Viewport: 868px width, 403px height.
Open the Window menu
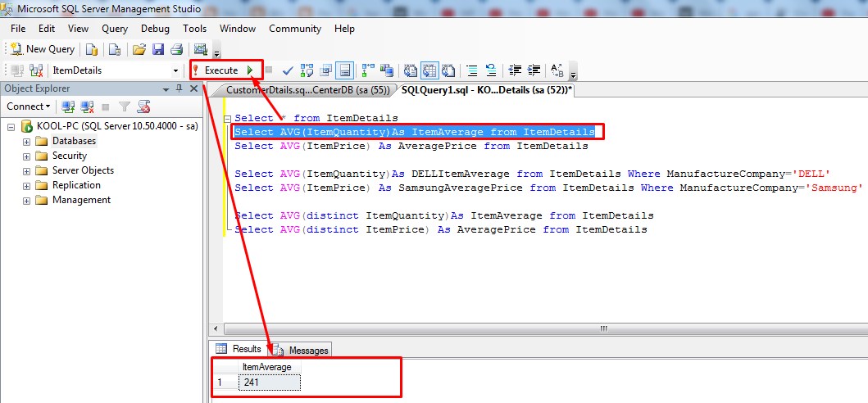pyautogui.click(x=238, y=29)
